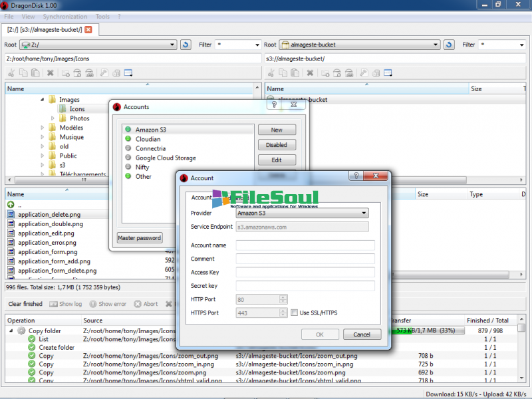Select Google Cloud Storage in accounts list
The width and height of the screenshot is (532, 399).
pos(166,158)
